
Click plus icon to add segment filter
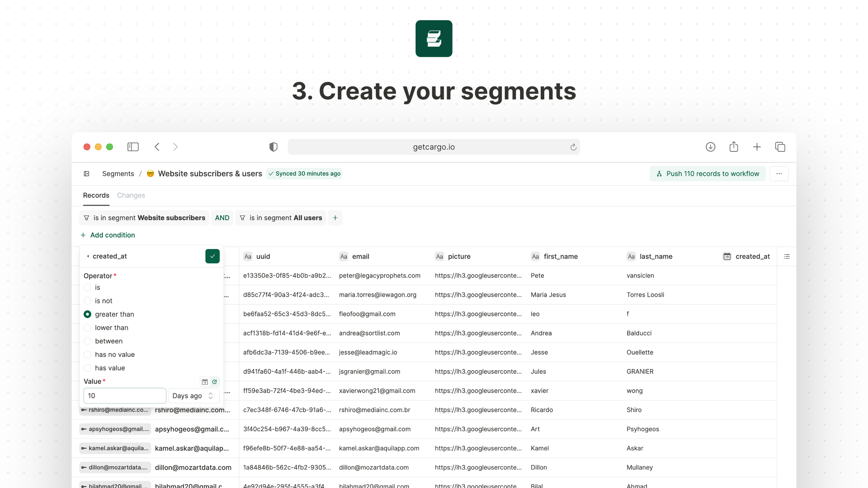335,218
